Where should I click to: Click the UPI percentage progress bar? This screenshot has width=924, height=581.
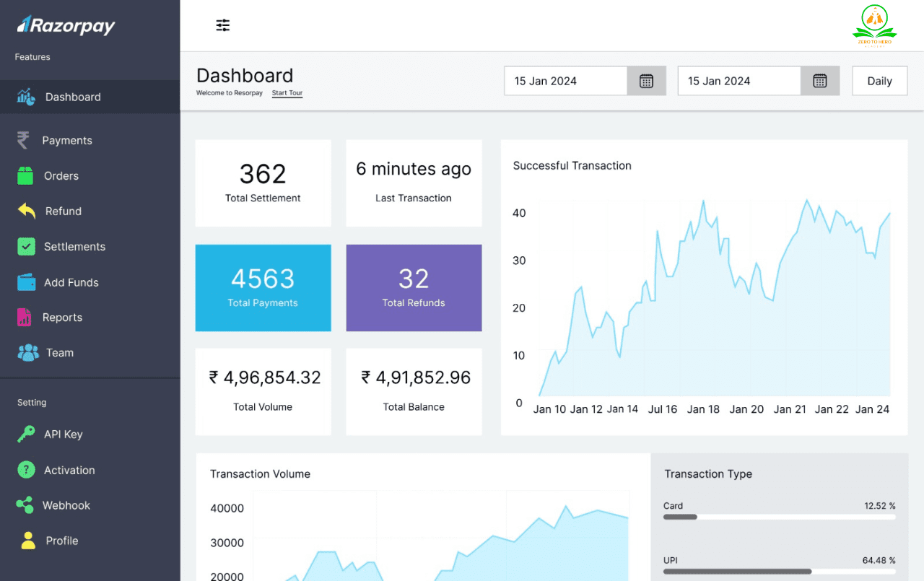point(779,571)
